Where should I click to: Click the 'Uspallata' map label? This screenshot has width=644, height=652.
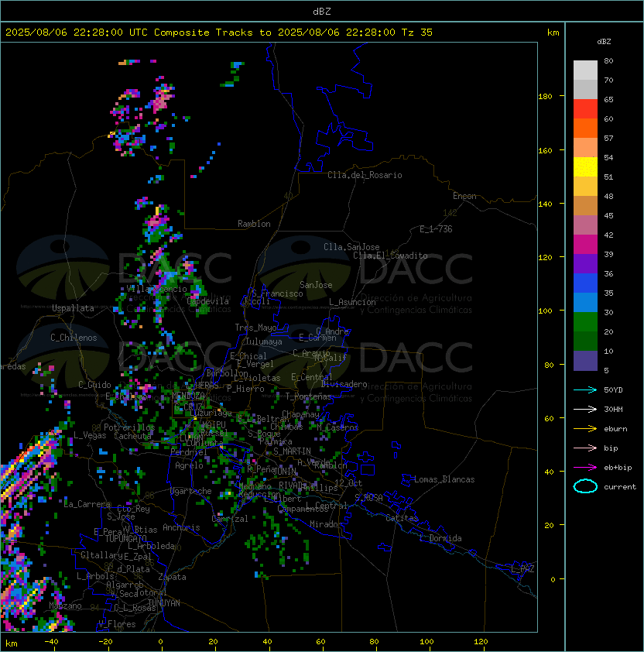click(73, 308)
